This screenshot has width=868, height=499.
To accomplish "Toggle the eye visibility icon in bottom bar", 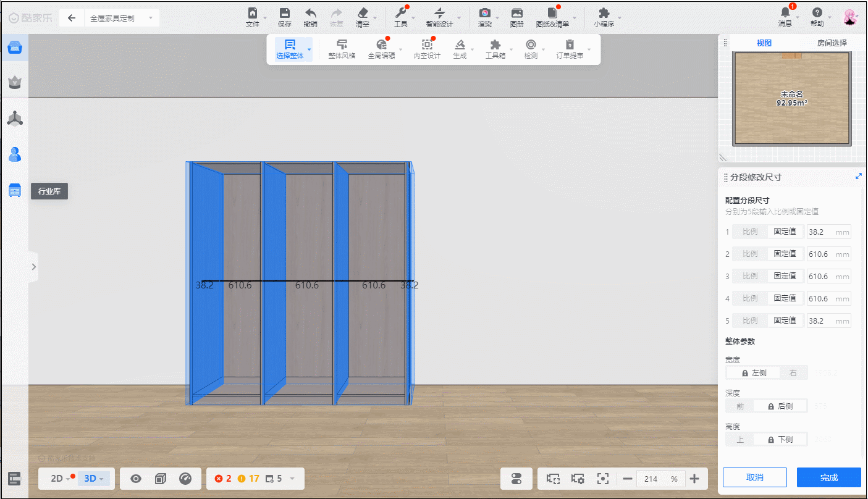I will point(136,479).
